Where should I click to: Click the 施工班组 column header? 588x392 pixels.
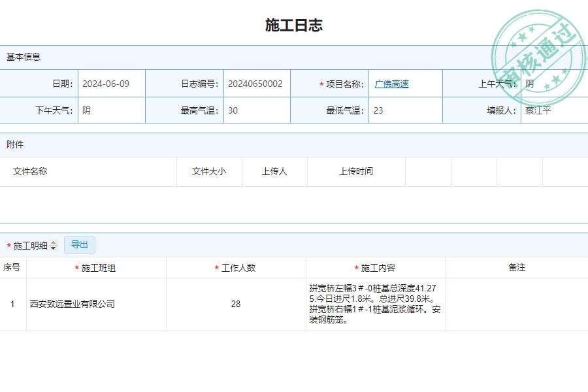95,267
